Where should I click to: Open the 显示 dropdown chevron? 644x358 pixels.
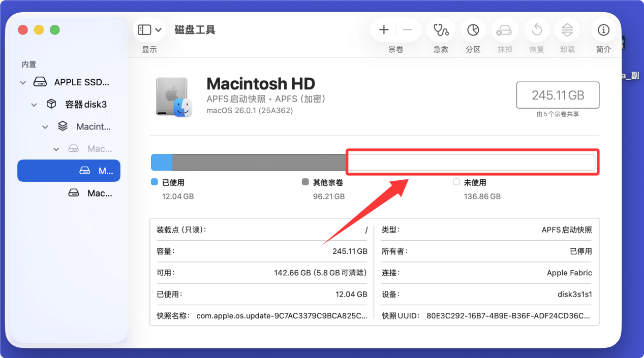tap(158, 29)
